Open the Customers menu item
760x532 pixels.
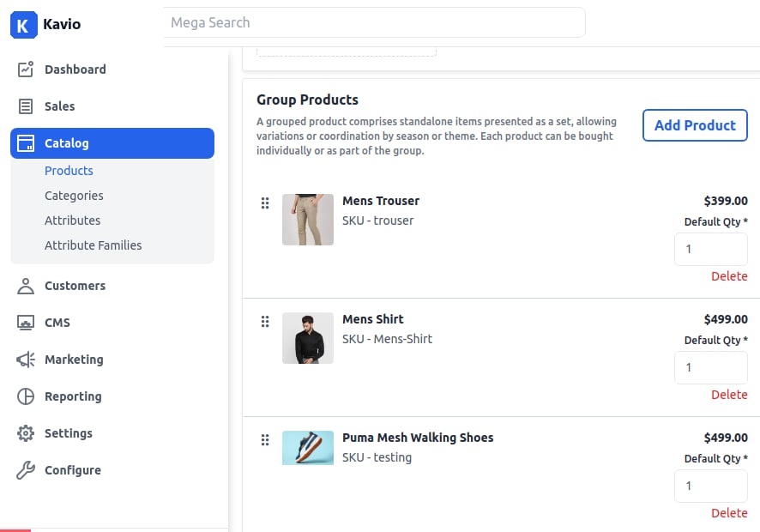[x=75, y=286]
